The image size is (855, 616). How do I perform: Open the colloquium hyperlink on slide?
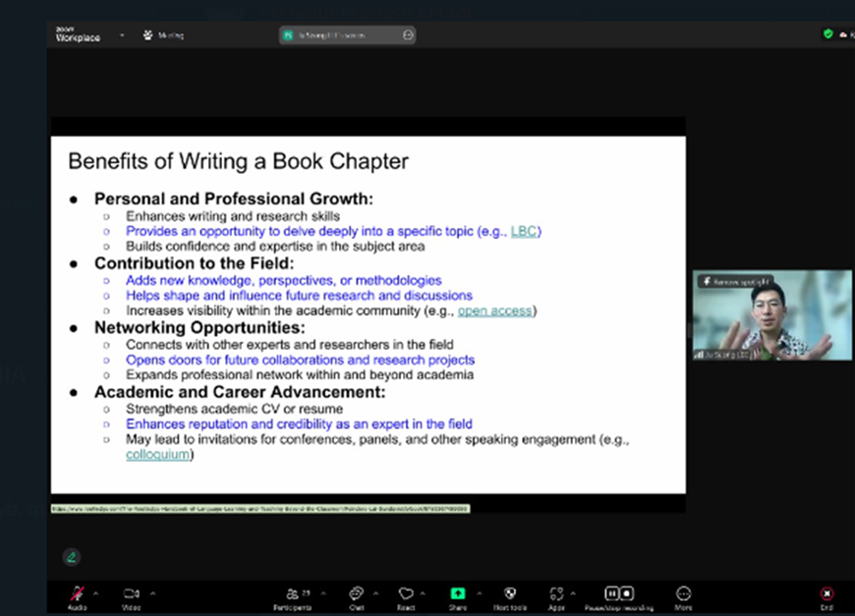coord(157,454)
